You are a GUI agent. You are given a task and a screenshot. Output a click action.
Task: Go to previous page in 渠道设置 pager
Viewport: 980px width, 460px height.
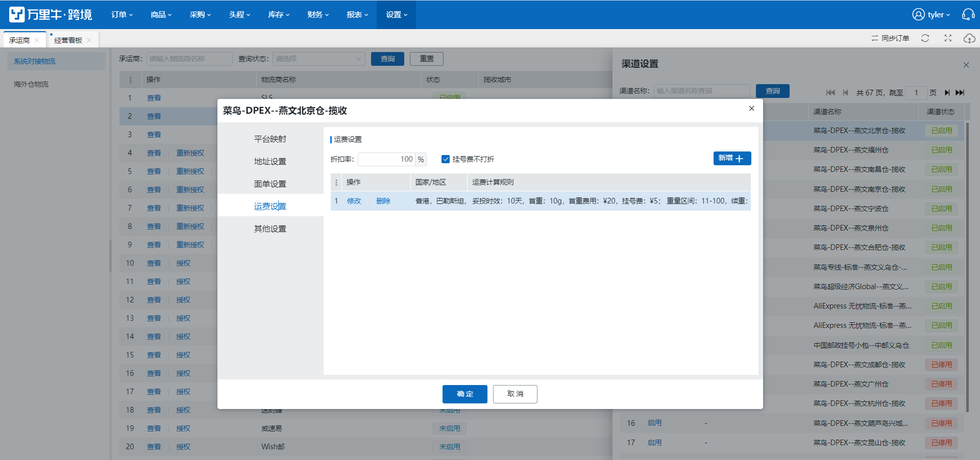coord(845,92)
